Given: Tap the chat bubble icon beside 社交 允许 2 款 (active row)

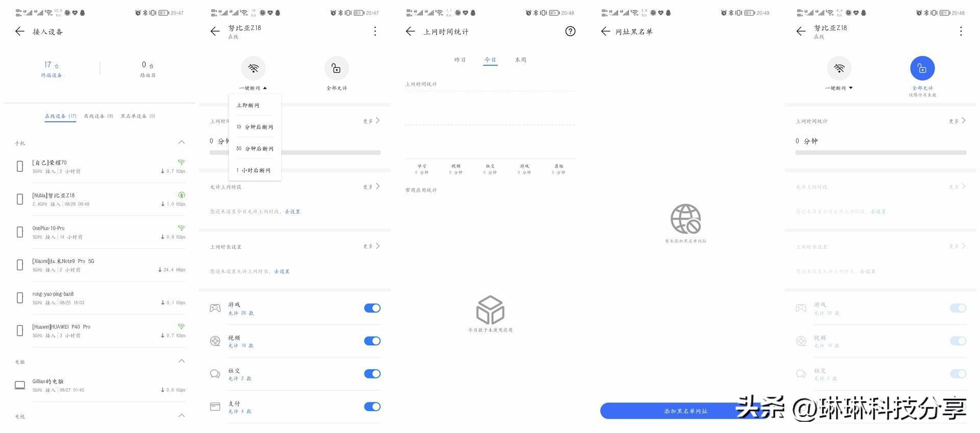Looking at the screenshot, I should pos(215,374).
